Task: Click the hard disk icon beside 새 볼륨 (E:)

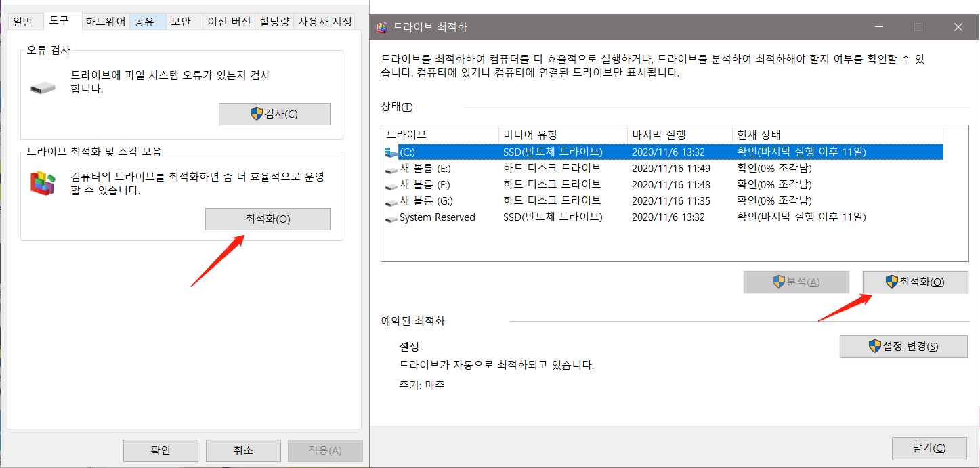Action: click(391, 169)
